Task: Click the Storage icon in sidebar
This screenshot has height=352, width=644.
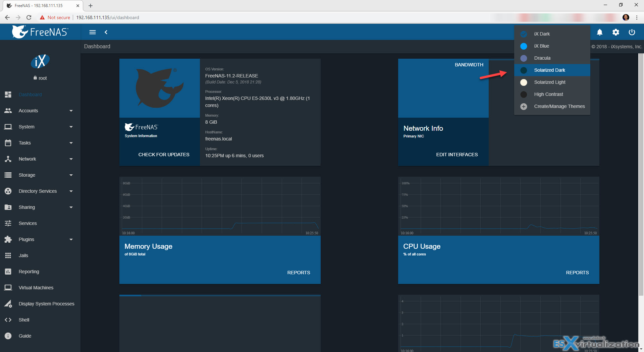Action: click(x=8, y=175)
